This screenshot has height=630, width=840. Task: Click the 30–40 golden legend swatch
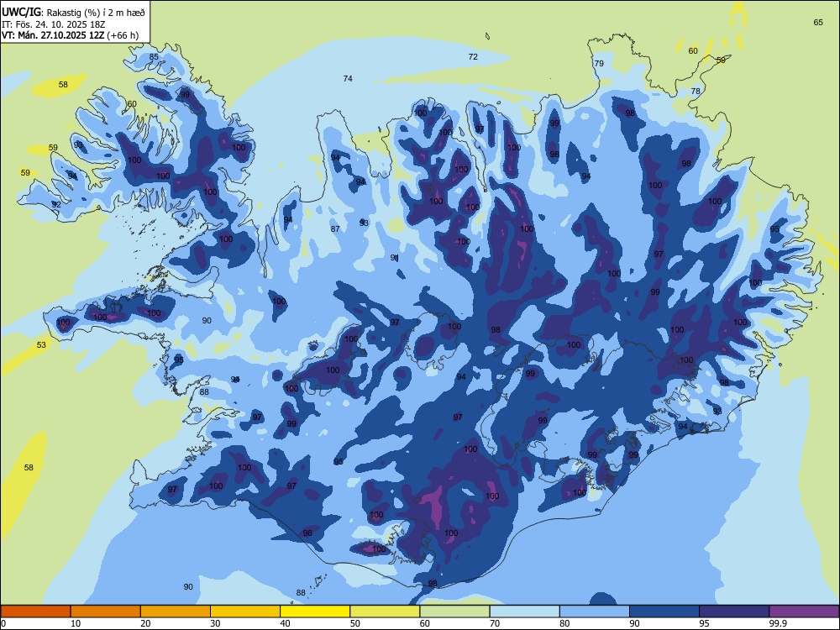245,612
